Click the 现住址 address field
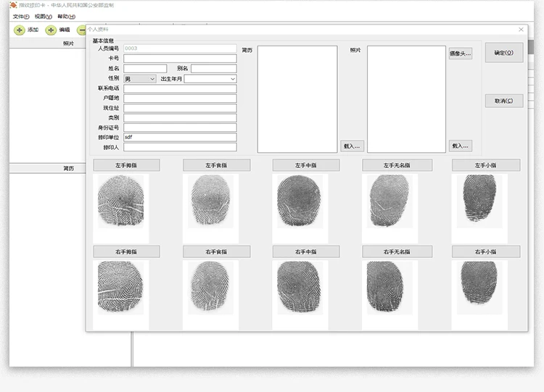544x392 pixels. (x=180, y=108)
